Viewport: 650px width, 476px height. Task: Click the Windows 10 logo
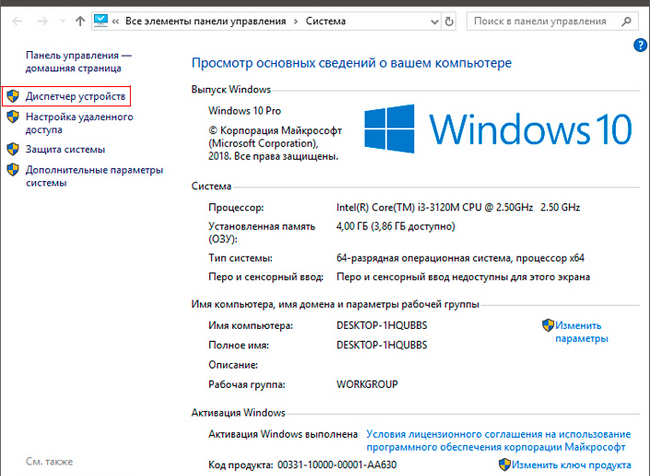(498, 129)
